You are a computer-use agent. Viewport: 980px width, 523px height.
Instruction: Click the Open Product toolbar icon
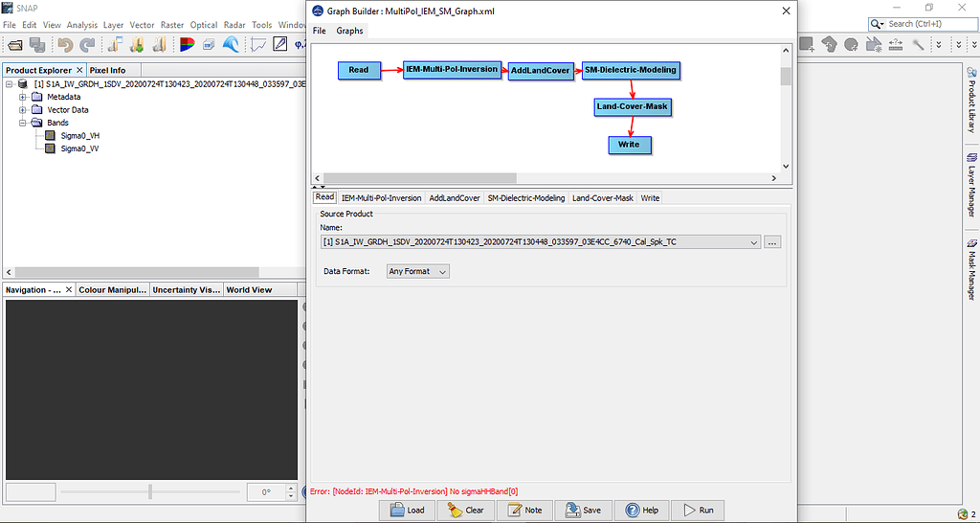15,44
